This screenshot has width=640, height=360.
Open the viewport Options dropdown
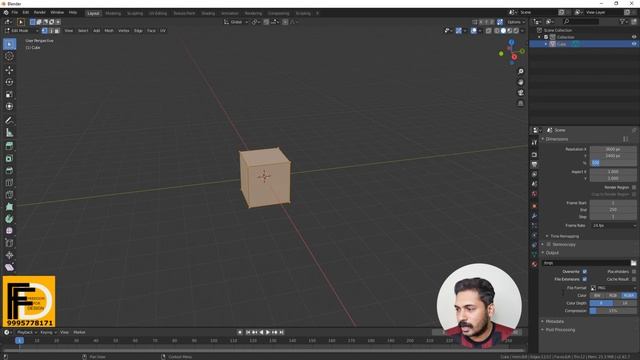[516, 22]
